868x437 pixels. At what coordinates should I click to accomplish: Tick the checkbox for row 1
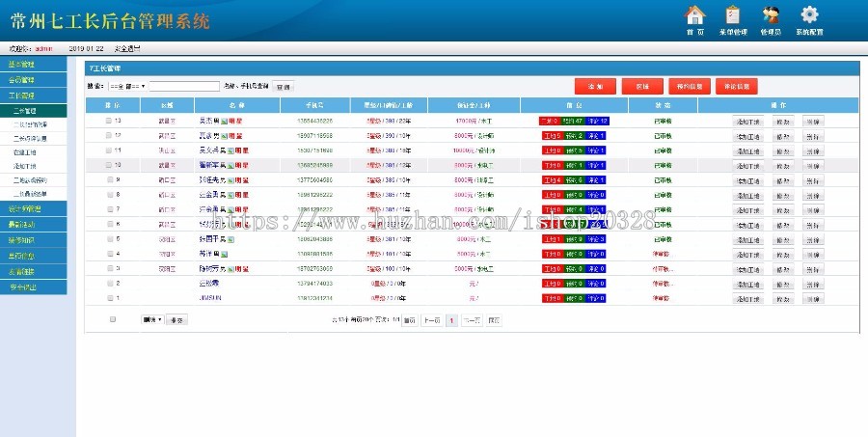coord(110,298)
